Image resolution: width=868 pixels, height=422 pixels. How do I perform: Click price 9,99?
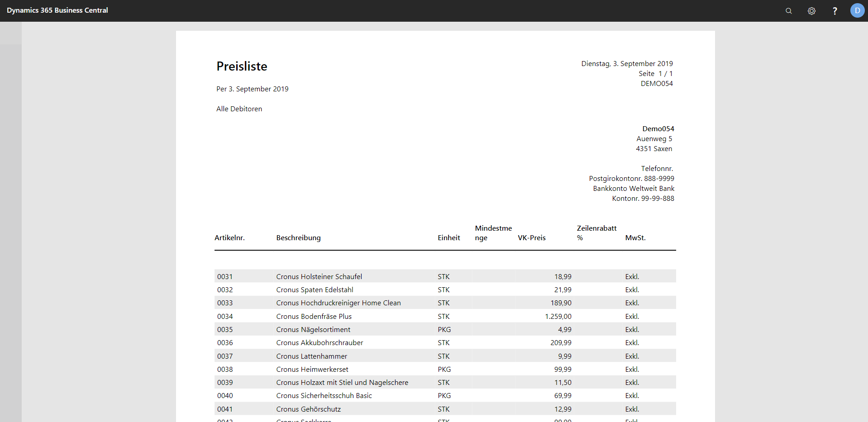[564, 356]
